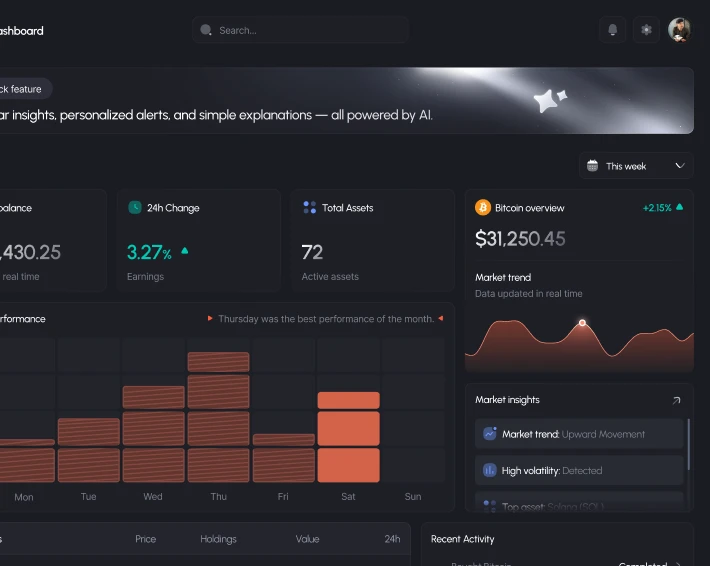Image resolution: width=710 pixels, height=566 pixels.
Task: Click the highlighted point on the market trend chart
Action: (x=582, y=323)
